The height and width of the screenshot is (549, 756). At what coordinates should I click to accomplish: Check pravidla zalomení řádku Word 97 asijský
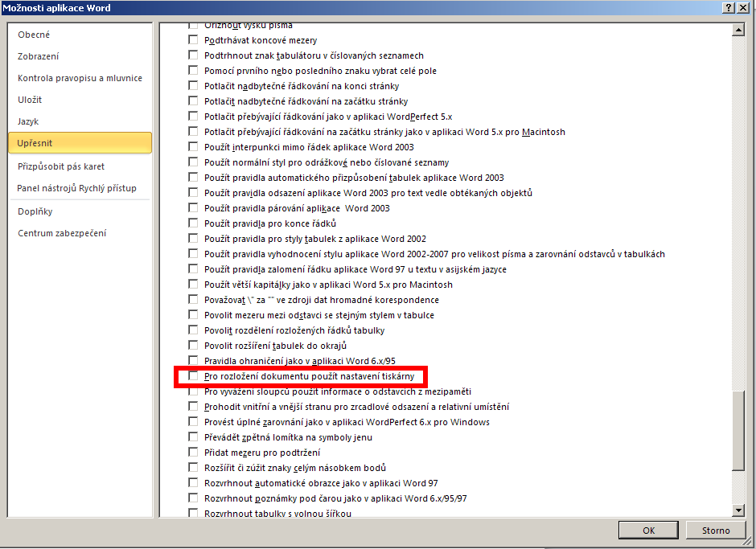pyautogui.click(x=193, y=268)
